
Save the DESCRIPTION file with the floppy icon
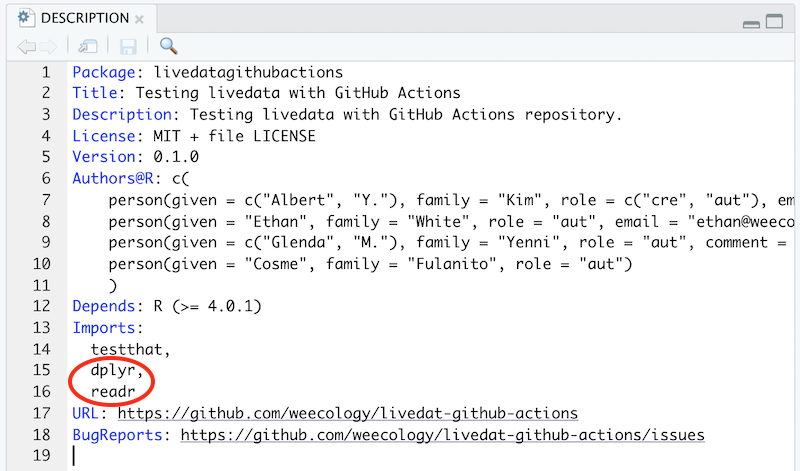[x=128, y=46]
